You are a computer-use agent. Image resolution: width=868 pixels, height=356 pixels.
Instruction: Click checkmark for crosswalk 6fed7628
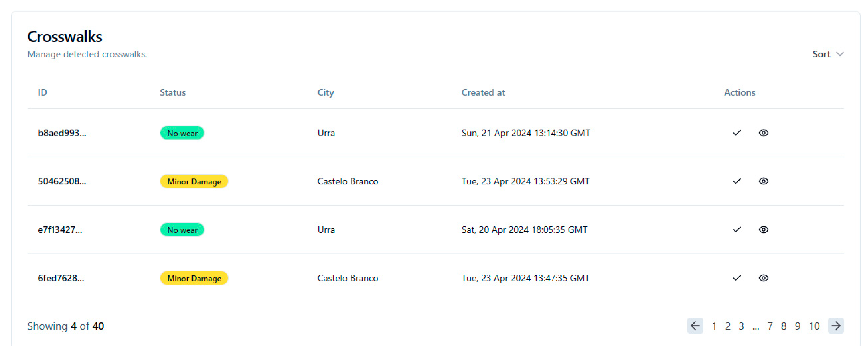[737, 278]
